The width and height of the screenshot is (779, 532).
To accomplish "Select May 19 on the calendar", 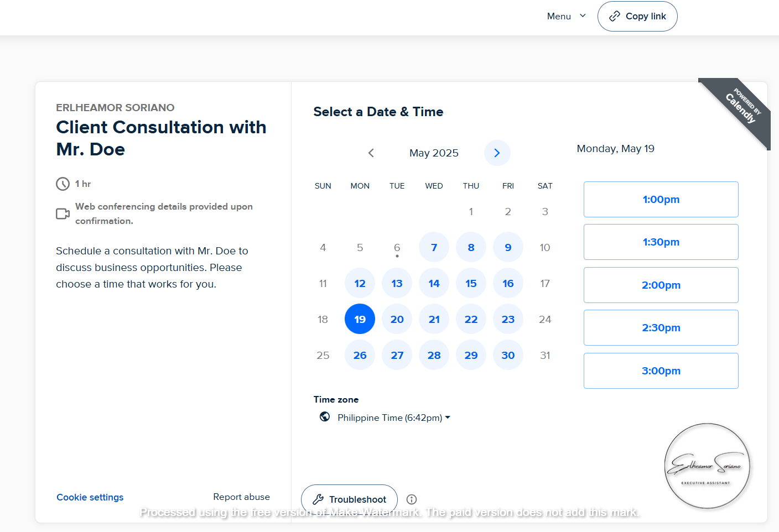I will click(x=360, y=319).
